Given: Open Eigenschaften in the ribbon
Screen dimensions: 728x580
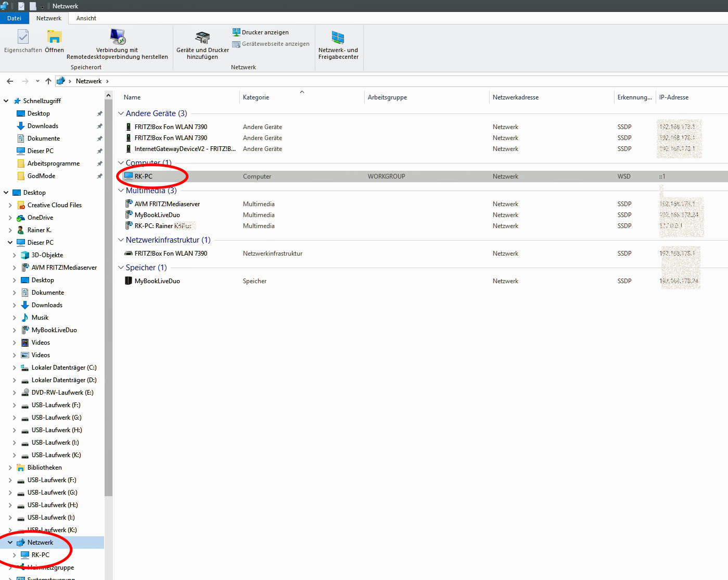Looking at the screenshot, I should (x=23, y=41).
